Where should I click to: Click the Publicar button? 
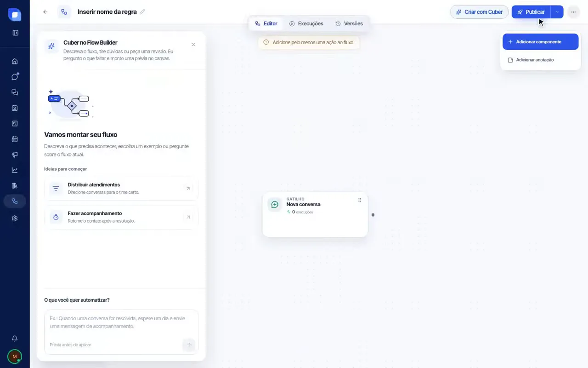click(x=531, y=12)
